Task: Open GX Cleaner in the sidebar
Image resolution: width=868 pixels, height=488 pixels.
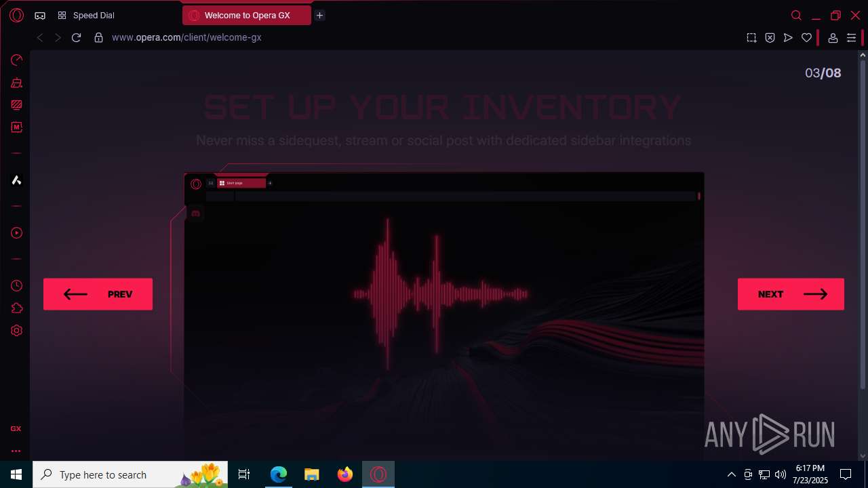Action: (x=17, y=83)
